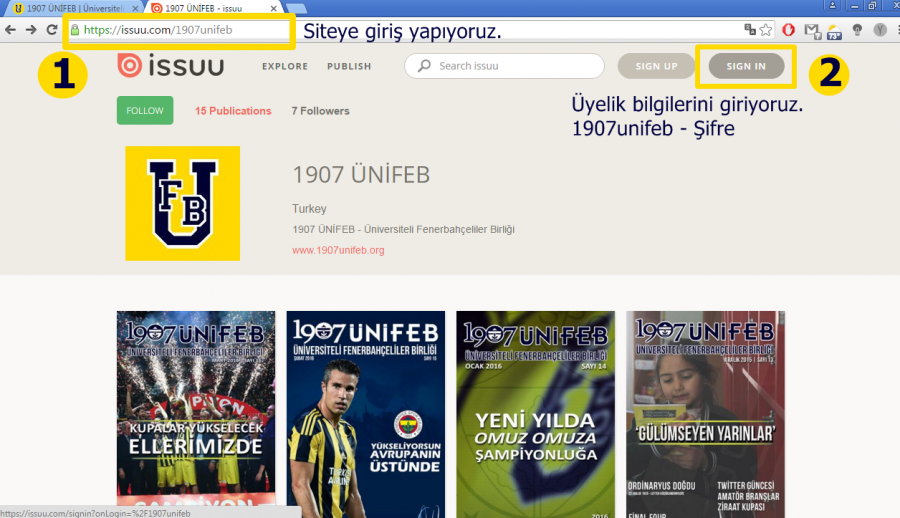Open the EXPLORE menu item
Viewport: 900px width, 518px height.
coord(285,67)
